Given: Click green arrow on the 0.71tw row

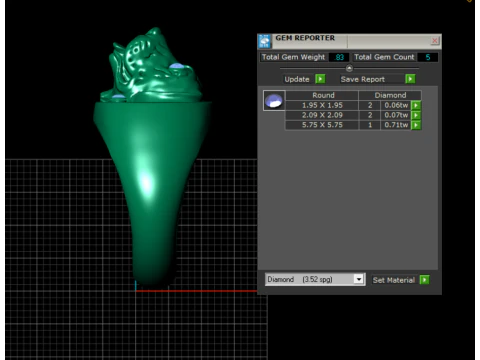Looking at the screenshot, I should pyautogui.click(x=416, y=125).
